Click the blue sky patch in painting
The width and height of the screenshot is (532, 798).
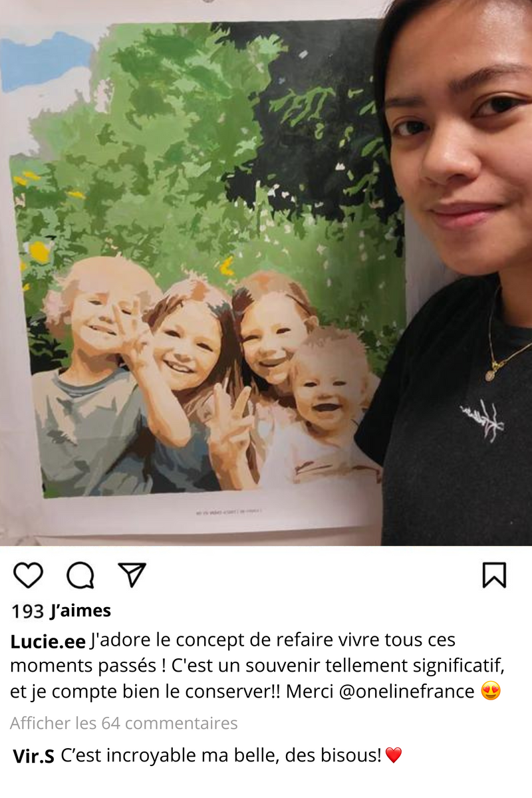coord(45,61)
